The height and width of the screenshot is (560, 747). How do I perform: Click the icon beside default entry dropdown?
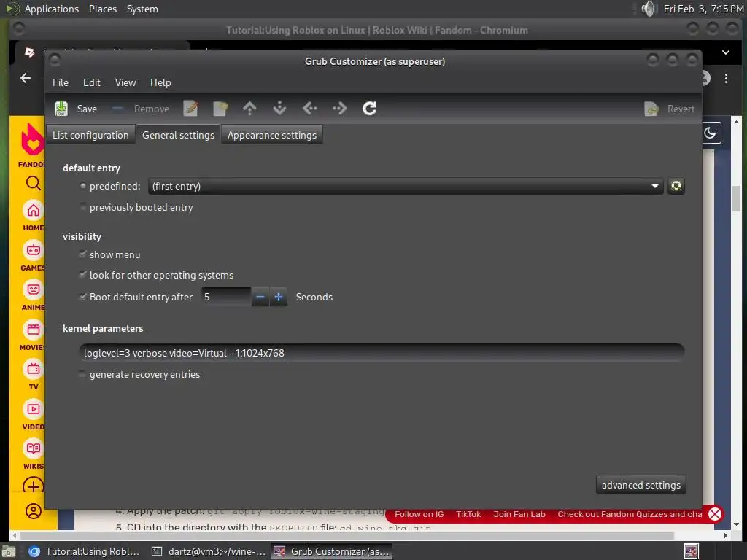click(676, 186)
